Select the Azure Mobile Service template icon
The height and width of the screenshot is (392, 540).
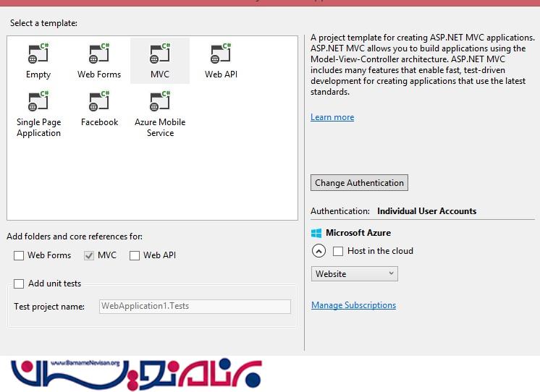(159, 102)
